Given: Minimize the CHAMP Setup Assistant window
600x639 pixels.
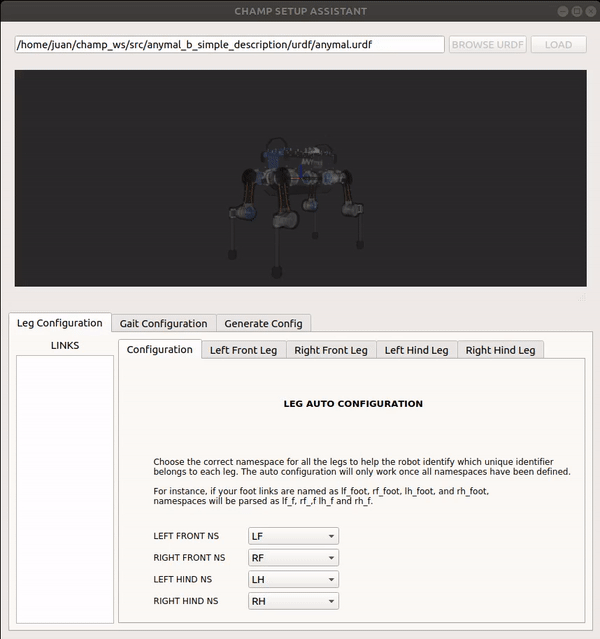Looking at the screenshot, I should [563, 11].
